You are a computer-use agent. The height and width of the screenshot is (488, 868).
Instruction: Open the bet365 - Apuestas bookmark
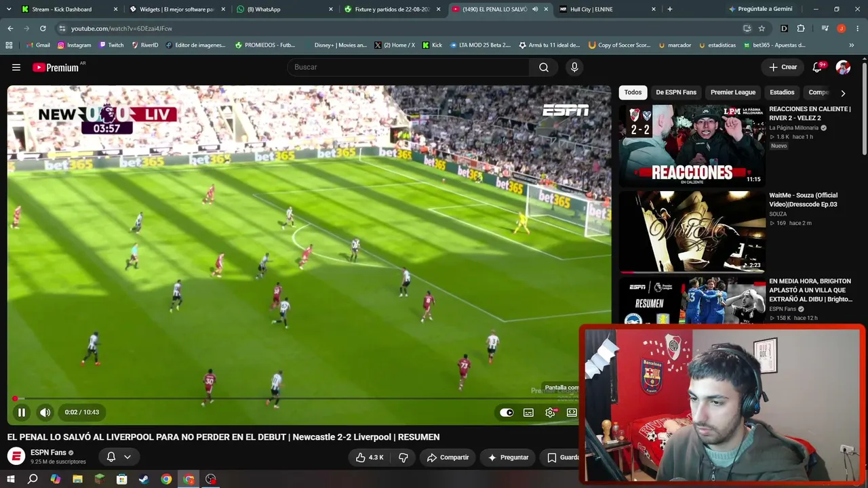pyautogui.click(x=774, y=45)
